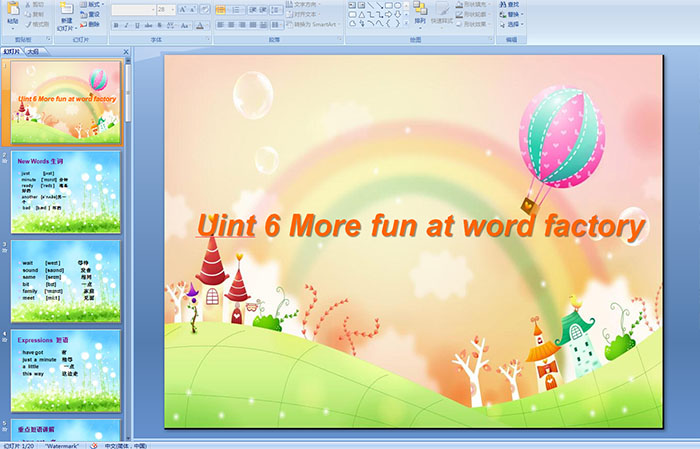Open 形状轮廓 shape outline
Screen dimensions: 700x449
point(473,14)
